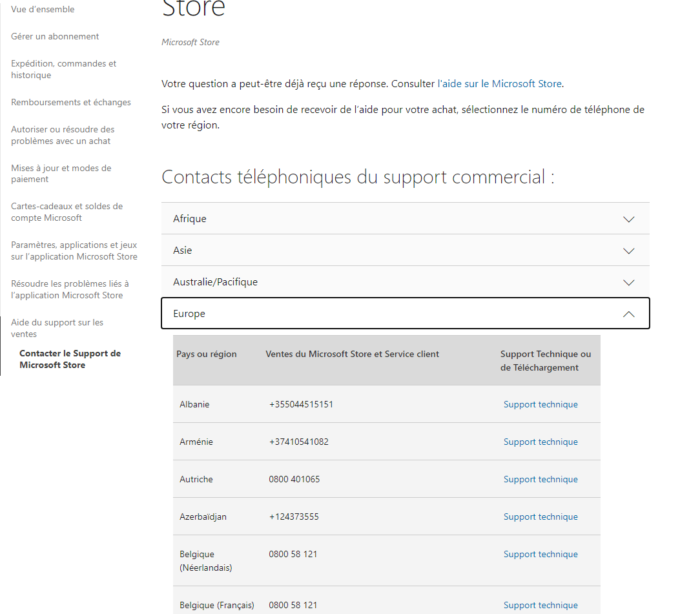Click the Pays ou région column header
700x614 pixels.
tap(207, 354)
